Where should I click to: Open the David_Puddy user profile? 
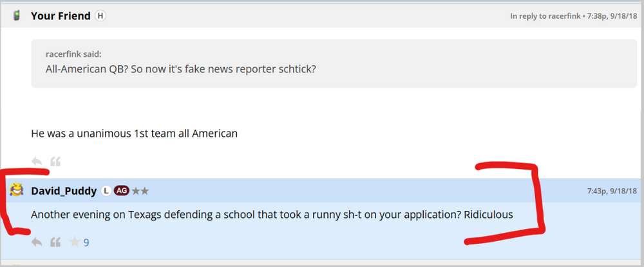point(64,191)
